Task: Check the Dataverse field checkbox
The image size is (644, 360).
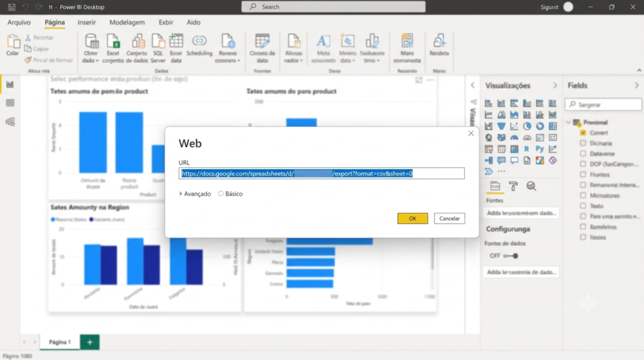Action: click(x=583, y=154)
